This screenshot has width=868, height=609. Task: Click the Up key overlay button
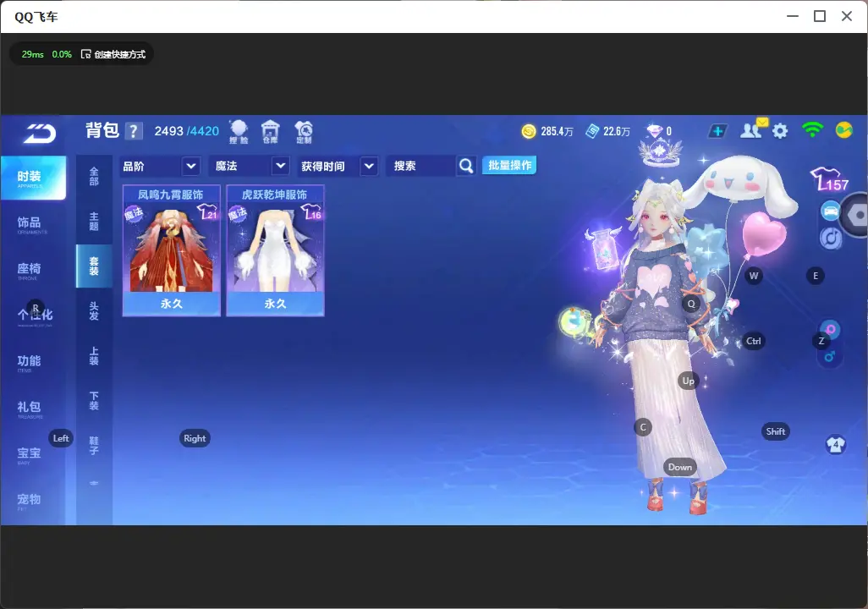point(688,381)
